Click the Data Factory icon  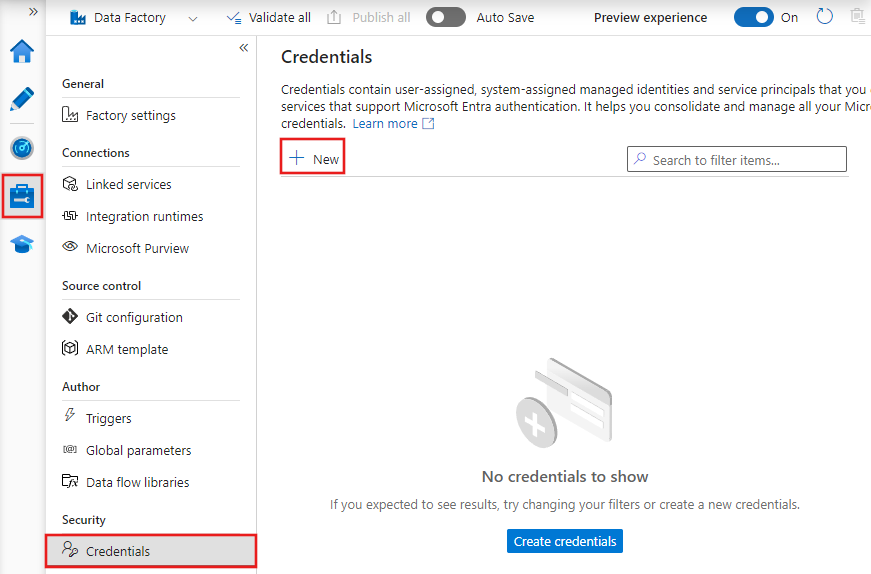point(78,18)
